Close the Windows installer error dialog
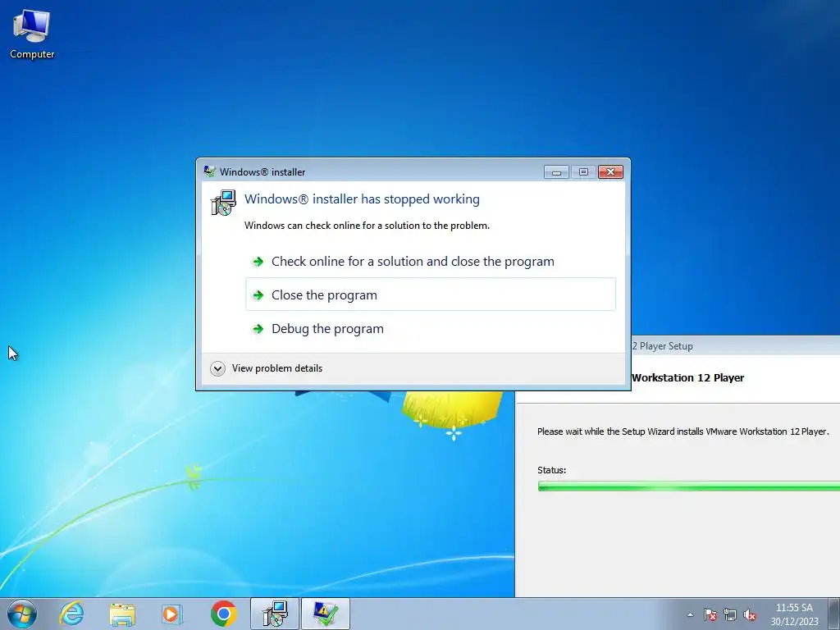 [610, 172]
